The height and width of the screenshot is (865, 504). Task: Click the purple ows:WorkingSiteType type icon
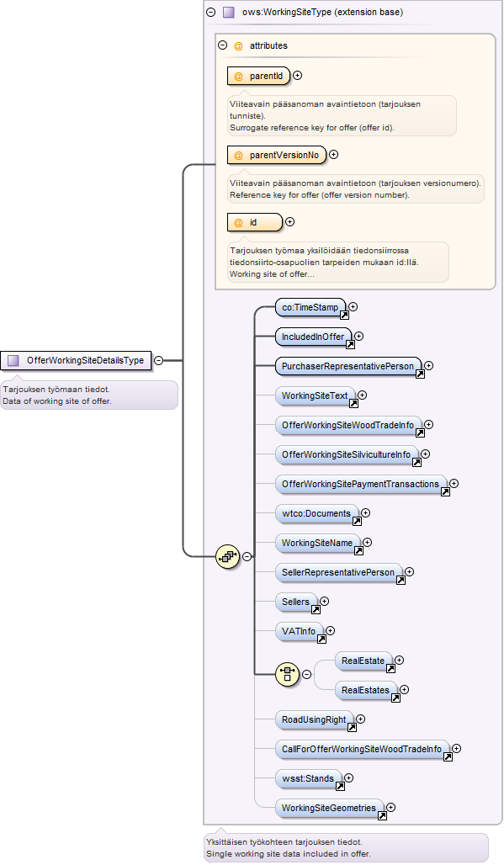tap(229, 12)
